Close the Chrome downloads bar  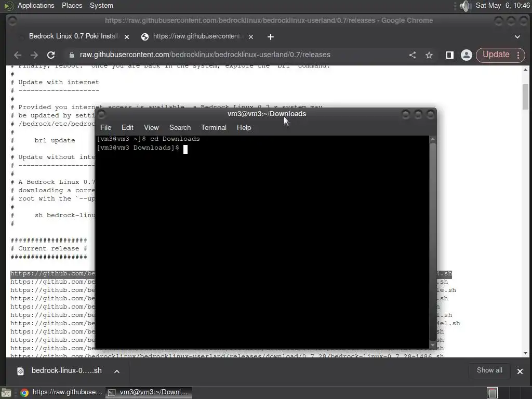(x=520, y=371)
